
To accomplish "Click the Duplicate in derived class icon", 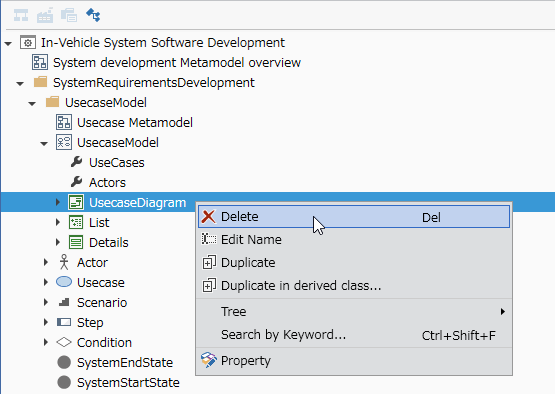I will [x=208, y=285].
